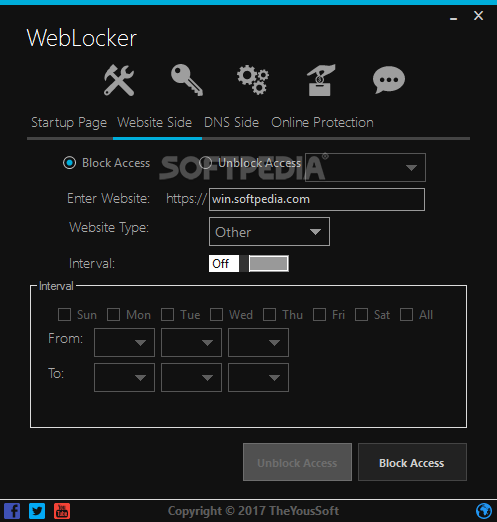Open the YouTube channel icon

62,511
